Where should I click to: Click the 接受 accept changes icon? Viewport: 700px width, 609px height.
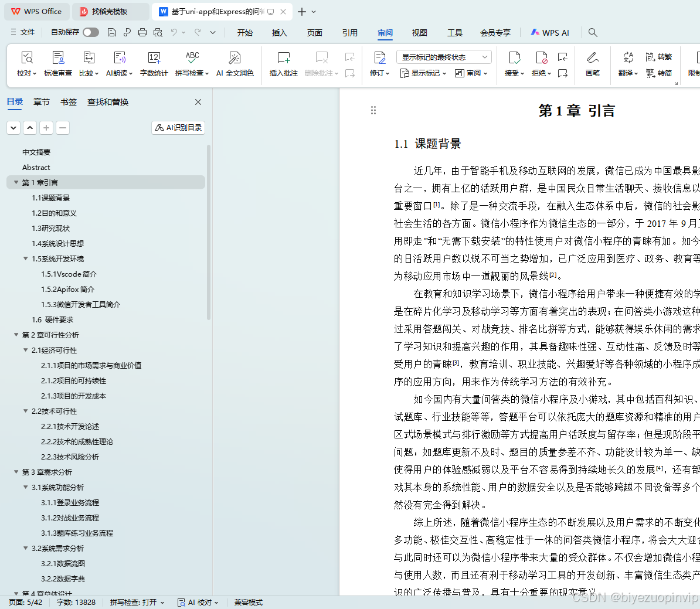click(514, 58)
